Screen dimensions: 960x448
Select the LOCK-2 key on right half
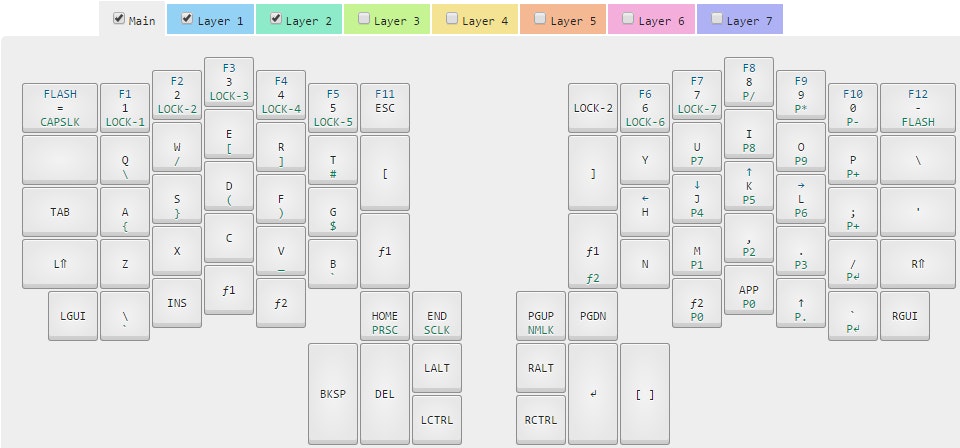point(593,108)
